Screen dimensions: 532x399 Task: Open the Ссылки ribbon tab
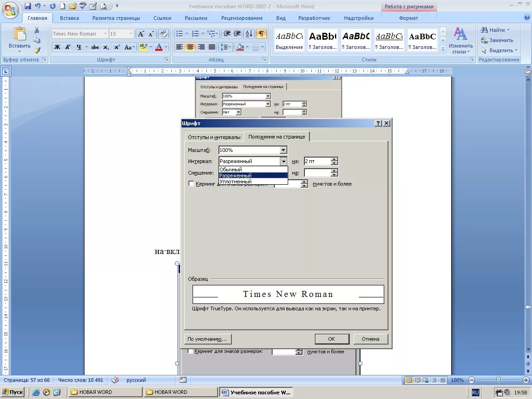[162, 18]
